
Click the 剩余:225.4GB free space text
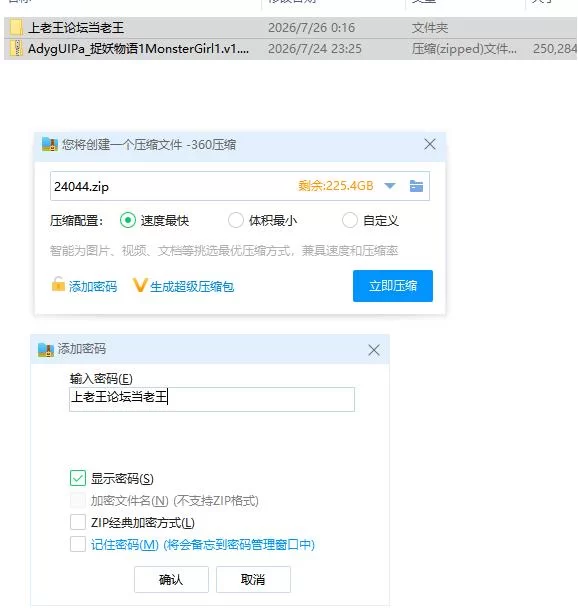(x=336, y=186)
